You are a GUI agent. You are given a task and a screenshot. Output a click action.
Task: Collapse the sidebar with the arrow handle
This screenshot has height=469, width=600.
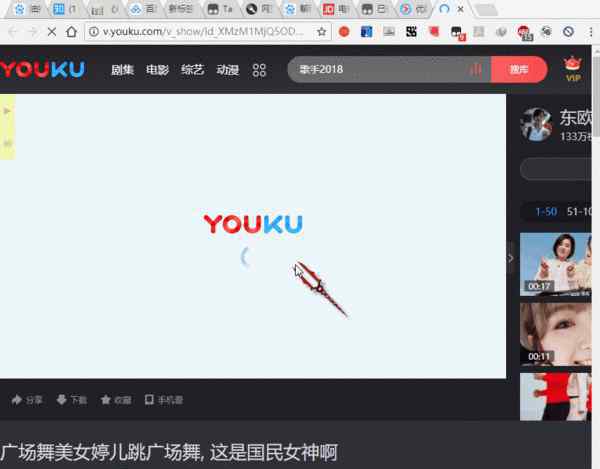pyautogui.click(x=511, y=258)
